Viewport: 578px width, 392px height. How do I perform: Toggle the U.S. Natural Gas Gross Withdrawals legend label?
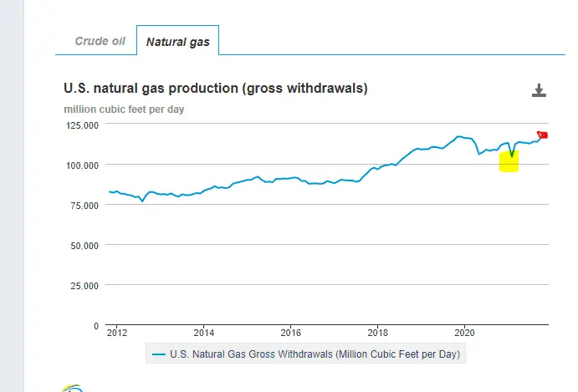(x=315, y=354)
